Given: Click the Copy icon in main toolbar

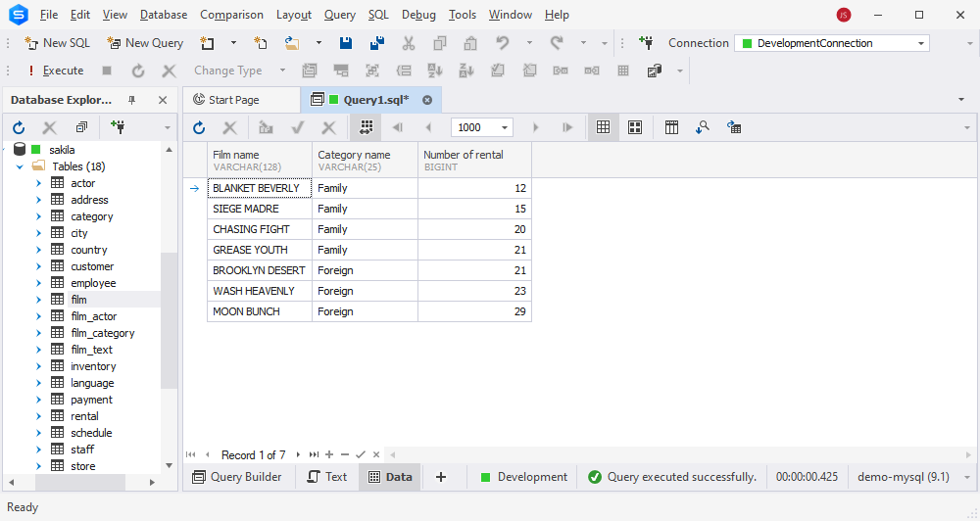Looking at the screenshot, I should [x=440, y=43].
